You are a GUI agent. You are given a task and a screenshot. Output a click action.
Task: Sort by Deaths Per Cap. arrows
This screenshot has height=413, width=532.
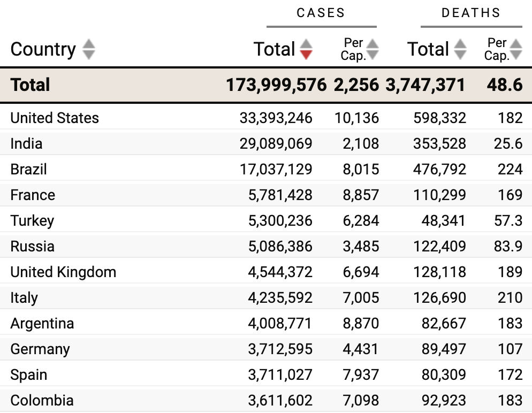click(516, 49)
